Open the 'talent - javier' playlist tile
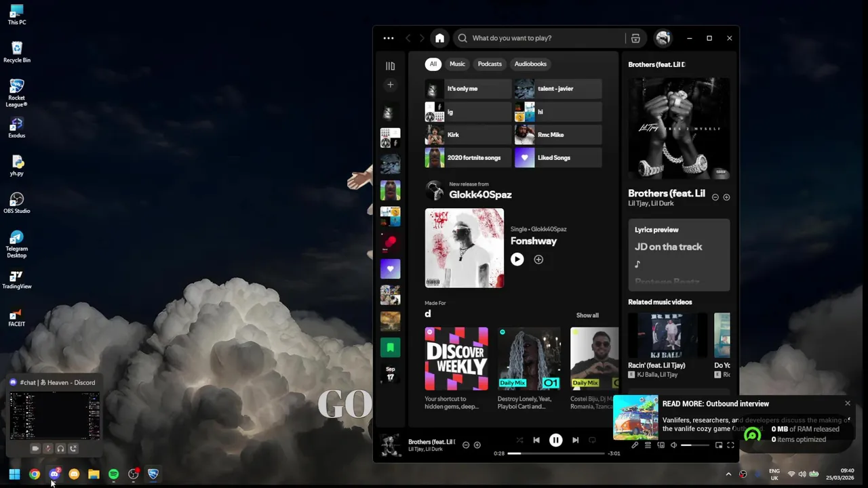This screenshot has height=488, width=868. (558, 89)
